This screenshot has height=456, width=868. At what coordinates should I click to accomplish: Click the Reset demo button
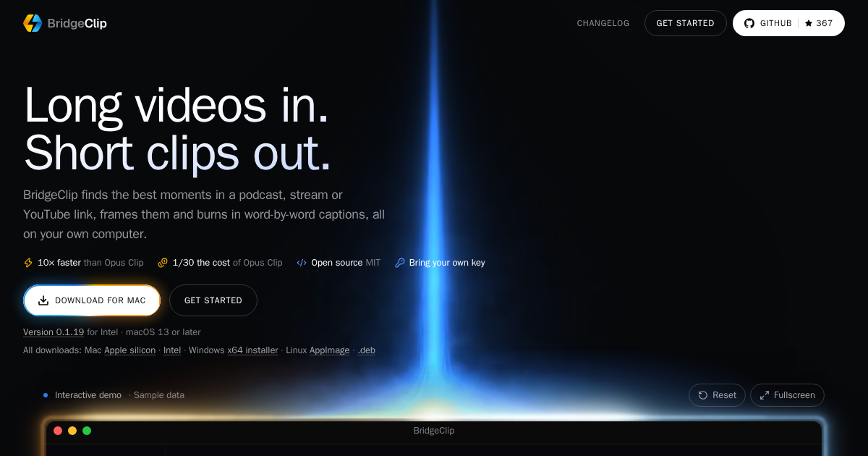(717, 395)
